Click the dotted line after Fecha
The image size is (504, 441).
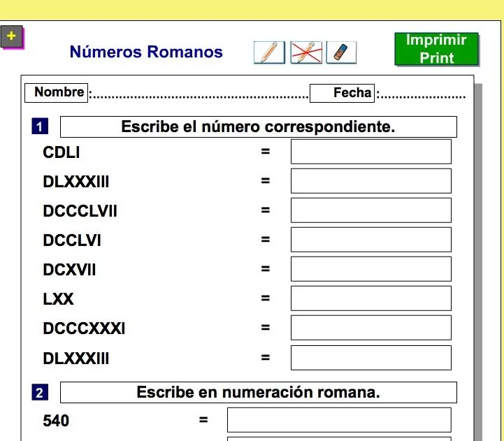[421, 96]
